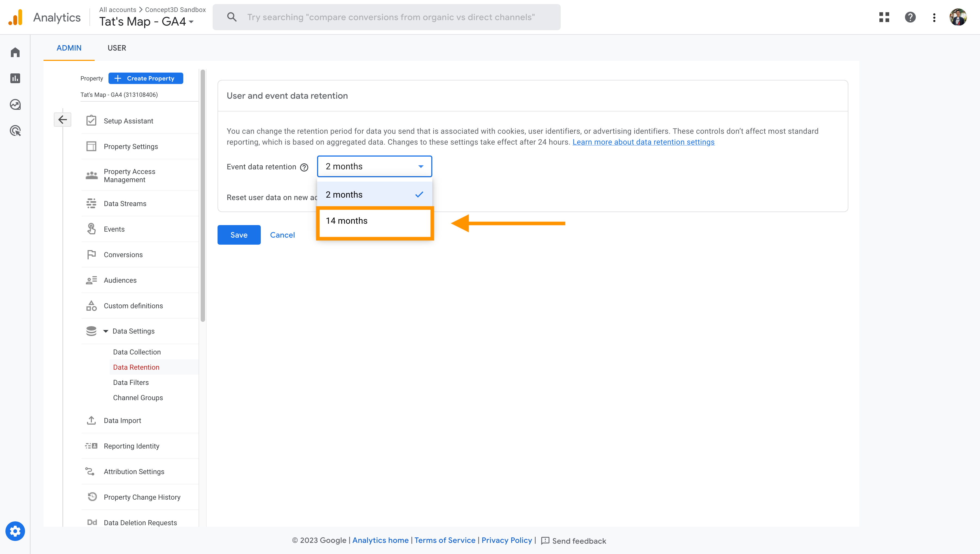Screen dimensions: 980x554
Task: Select the checked 2 months option
Action: [x=343, y=194]
